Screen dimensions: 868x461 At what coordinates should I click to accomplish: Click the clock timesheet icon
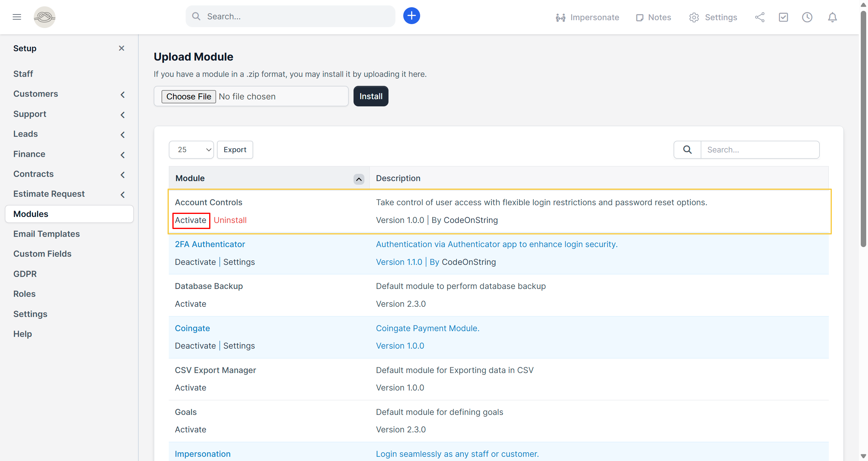pos(807,17)
